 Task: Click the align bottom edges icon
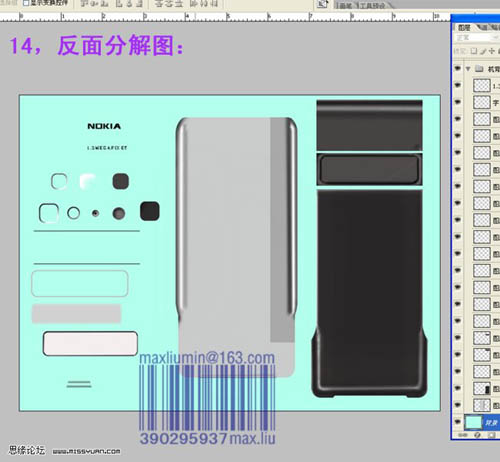(105, 4)
